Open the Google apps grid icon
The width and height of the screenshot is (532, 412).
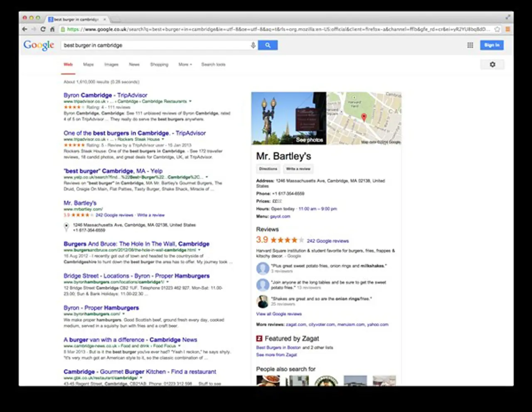coord(470,45)
